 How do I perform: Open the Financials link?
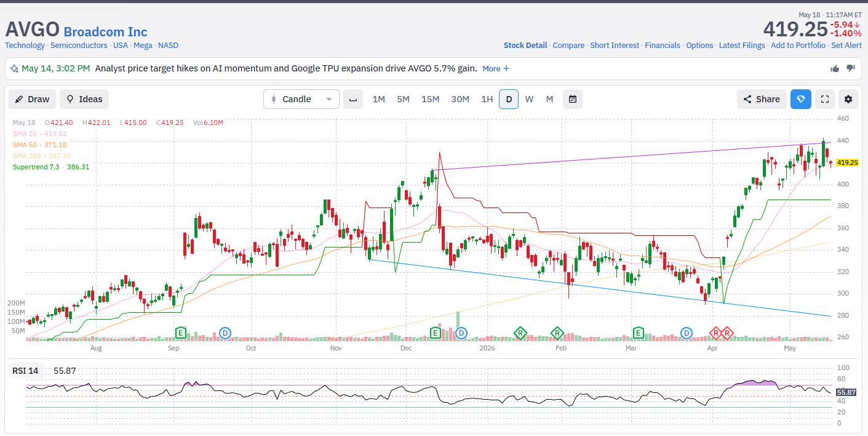coord(663,46)
